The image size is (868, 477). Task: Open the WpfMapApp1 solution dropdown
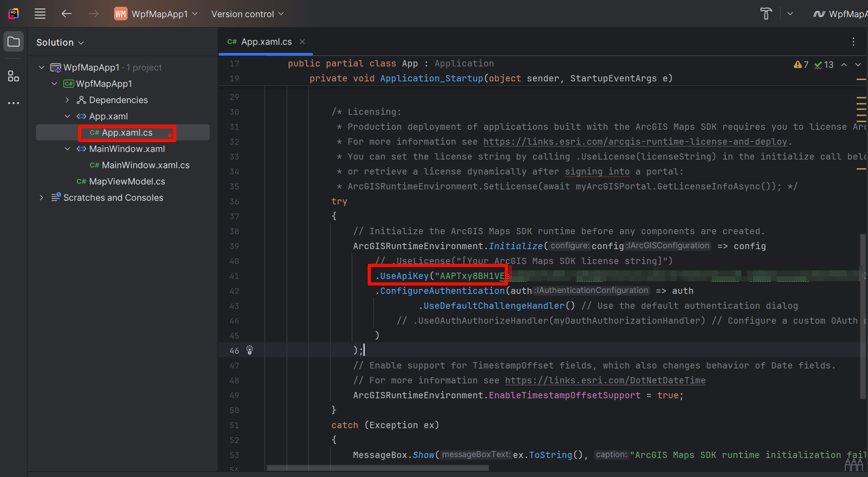(156, 14)
